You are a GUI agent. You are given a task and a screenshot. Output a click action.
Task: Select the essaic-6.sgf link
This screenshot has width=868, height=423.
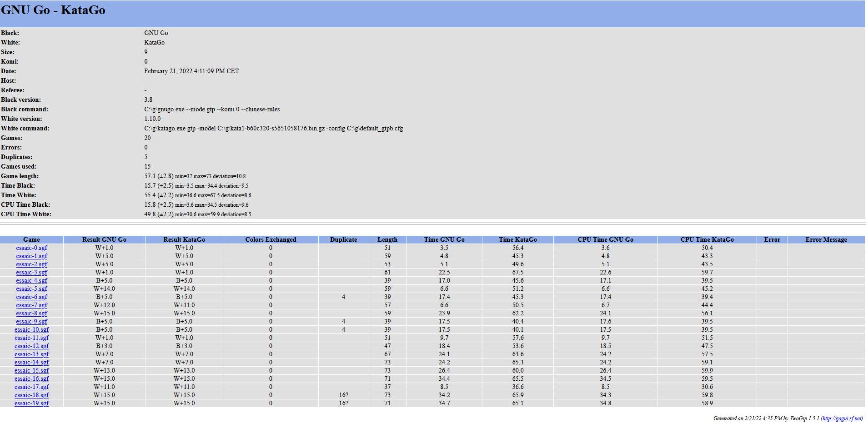[x=31, y=297]
